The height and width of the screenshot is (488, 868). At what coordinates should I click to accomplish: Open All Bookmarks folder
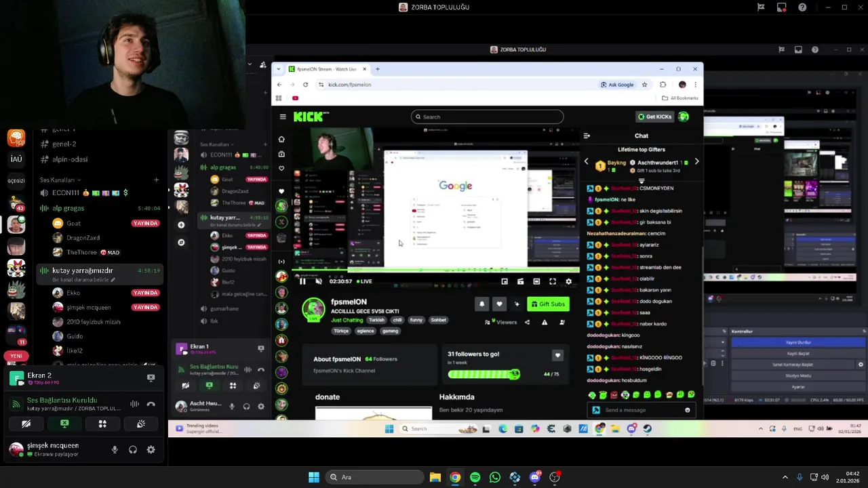click(680, 98)
